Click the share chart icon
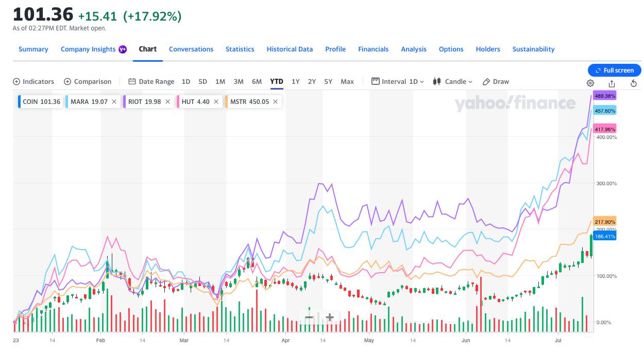 (x=612, y=83)
